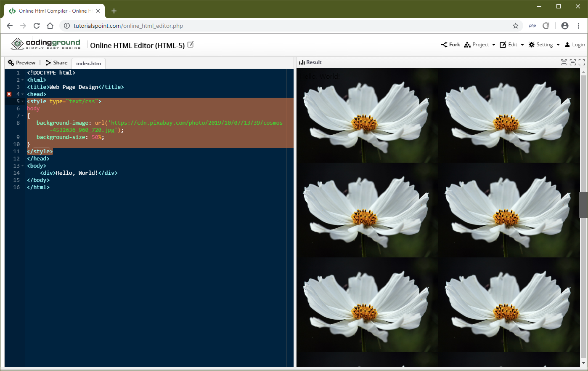Image resolution: width=588 pixels, height=371 pixels.
Task: Collapse the body block fold arrow line 13
Action: pyautogui.click(x=23, y=166)
